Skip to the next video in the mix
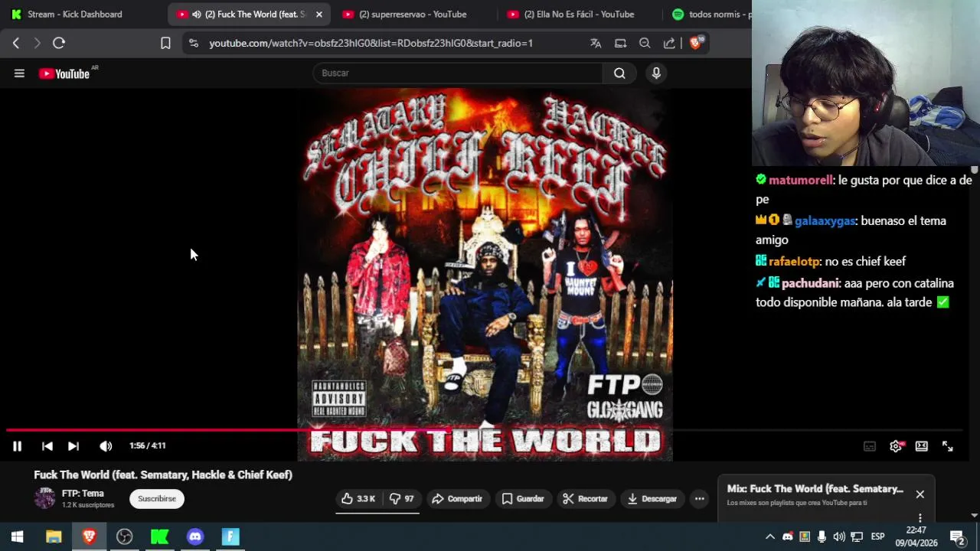The width and height of the screenshot is (980, 551). [x=73, y=446]
